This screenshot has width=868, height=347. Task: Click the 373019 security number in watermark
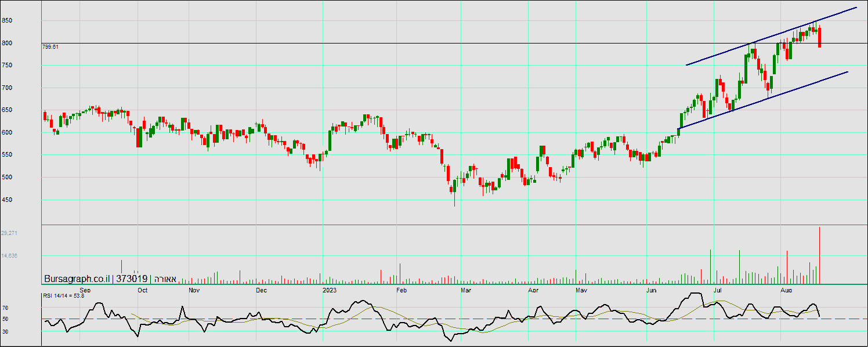pos(132,279)
